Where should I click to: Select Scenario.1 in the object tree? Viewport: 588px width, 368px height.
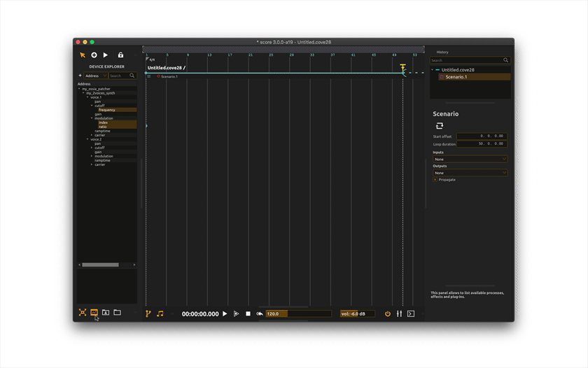tap(475, 77)
